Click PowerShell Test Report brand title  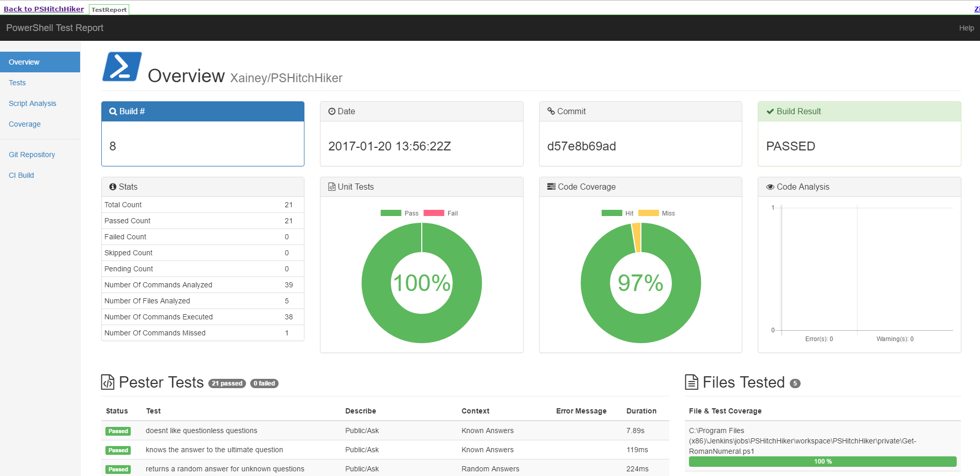pos(55,28)
